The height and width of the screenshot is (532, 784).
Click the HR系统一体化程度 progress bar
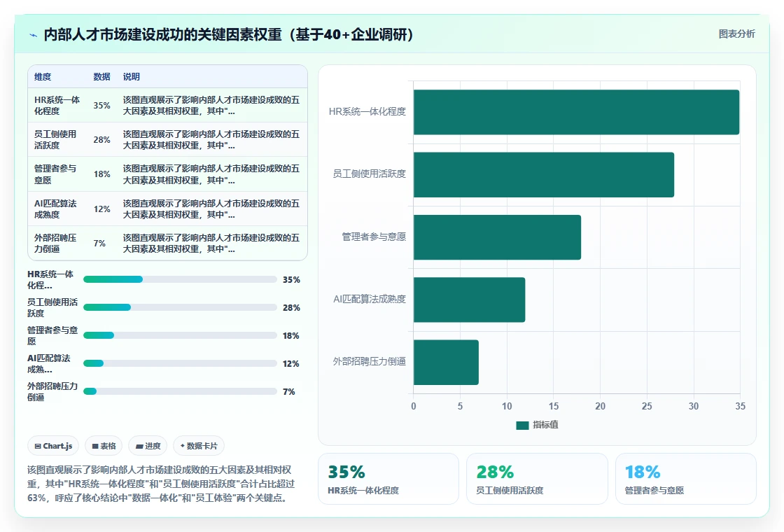[x=180, y=279]
